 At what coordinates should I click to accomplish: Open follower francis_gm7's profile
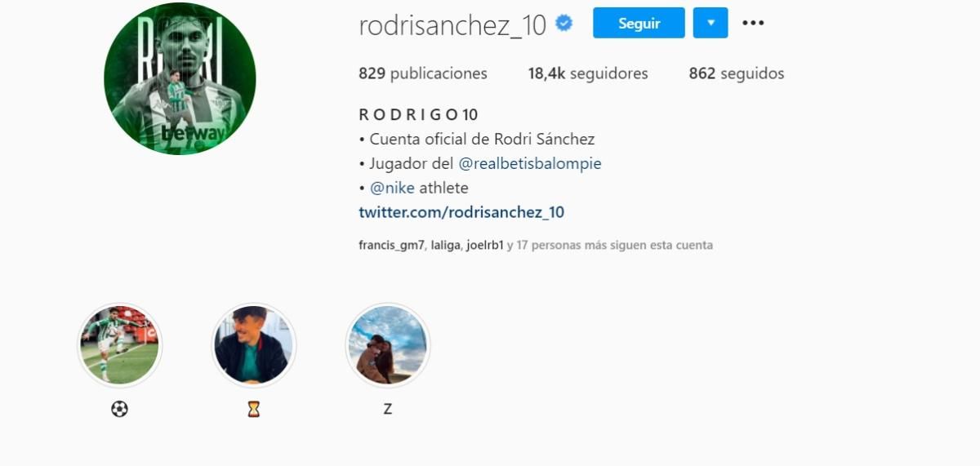pos(391,245)
